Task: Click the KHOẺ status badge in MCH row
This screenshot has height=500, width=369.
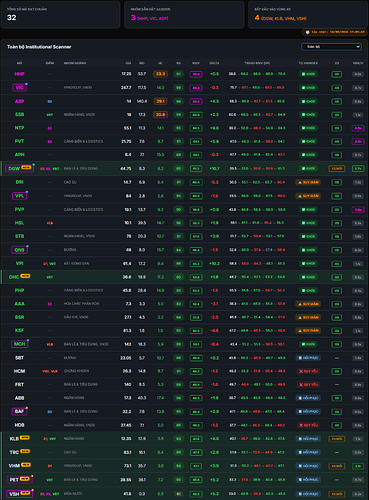Action: pos(308,344)
